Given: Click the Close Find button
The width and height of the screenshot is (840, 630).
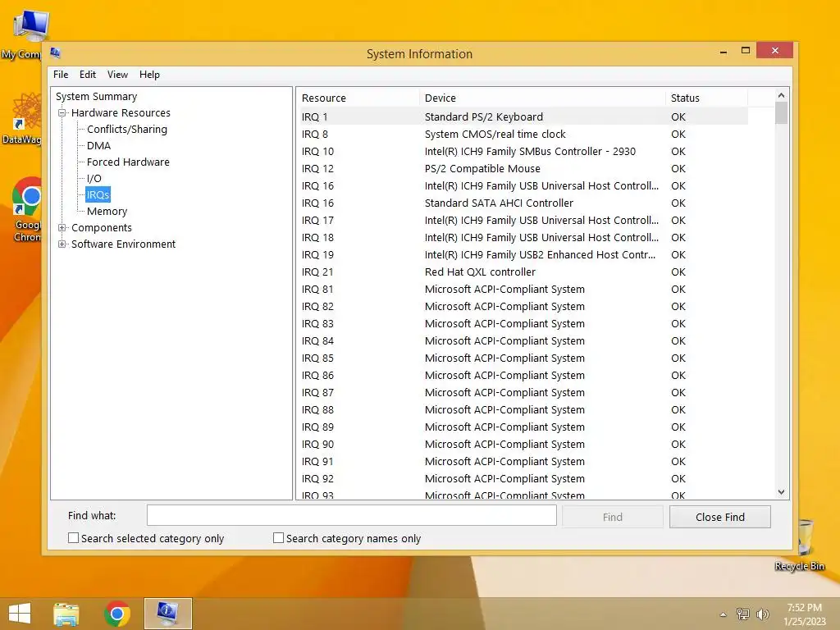Looking at the screenshot, I should coord(720,517).
